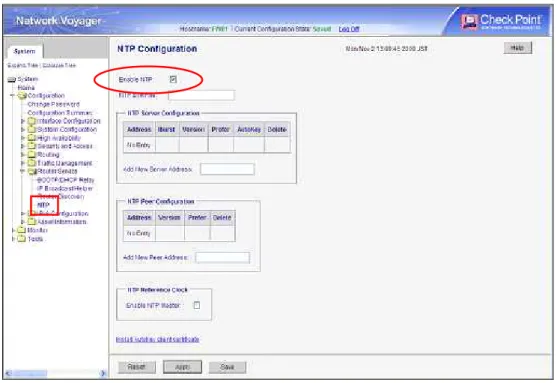Click the server table Autokey header
This screenshot has width=557, height=383.
(x=249, y=130)
